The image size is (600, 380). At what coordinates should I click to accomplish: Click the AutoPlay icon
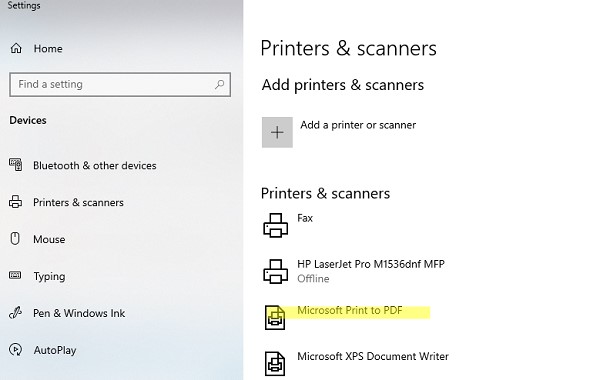click(x=15, y=349)
